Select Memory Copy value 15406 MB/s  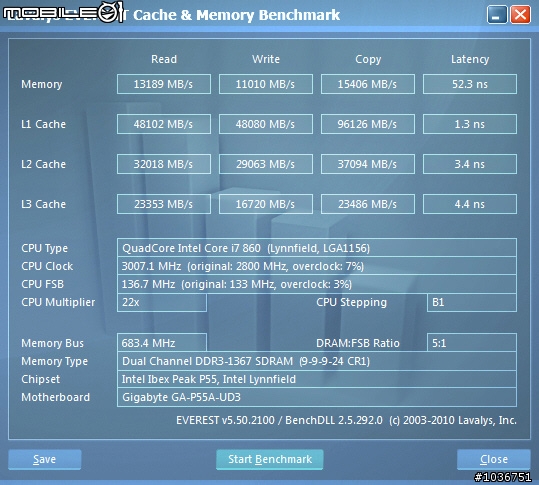368,84
